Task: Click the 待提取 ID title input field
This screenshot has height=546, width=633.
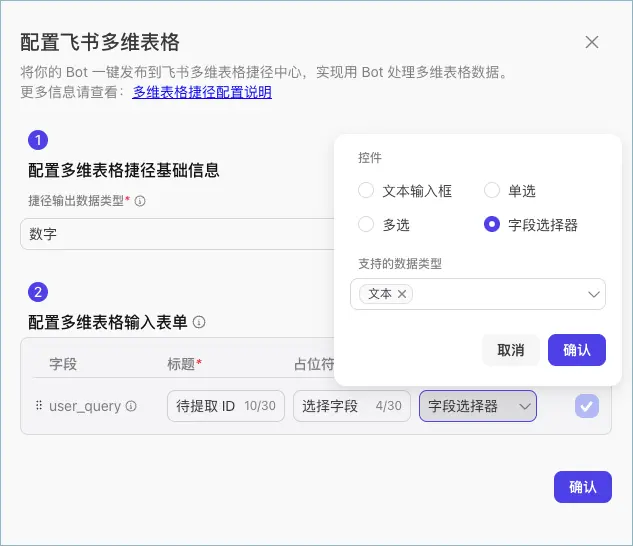Action: click(x=226, y=406)
